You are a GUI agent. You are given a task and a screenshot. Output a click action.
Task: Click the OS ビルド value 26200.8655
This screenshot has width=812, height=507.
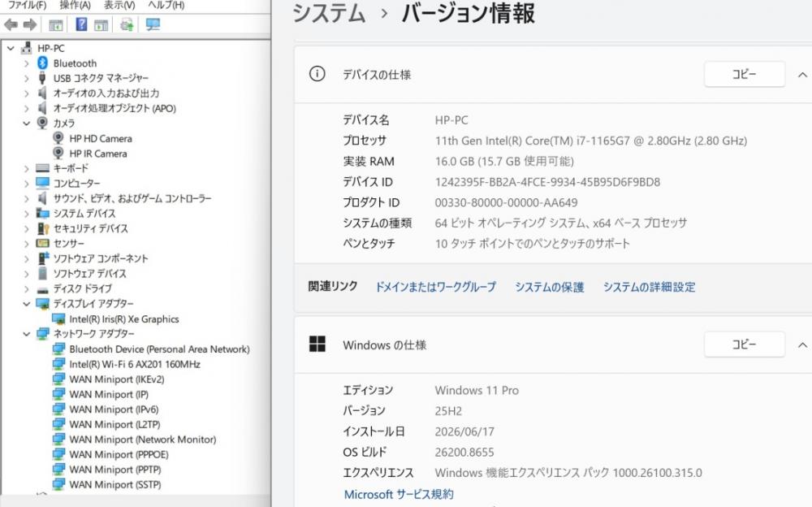(464, 452)
